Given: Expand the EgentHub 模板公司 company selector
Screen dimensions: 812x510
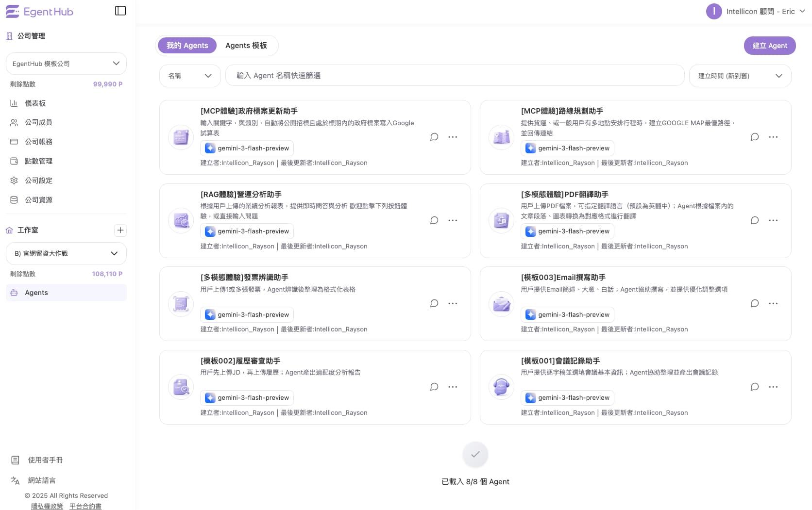Looking at the screenshot, I should 66,64.
